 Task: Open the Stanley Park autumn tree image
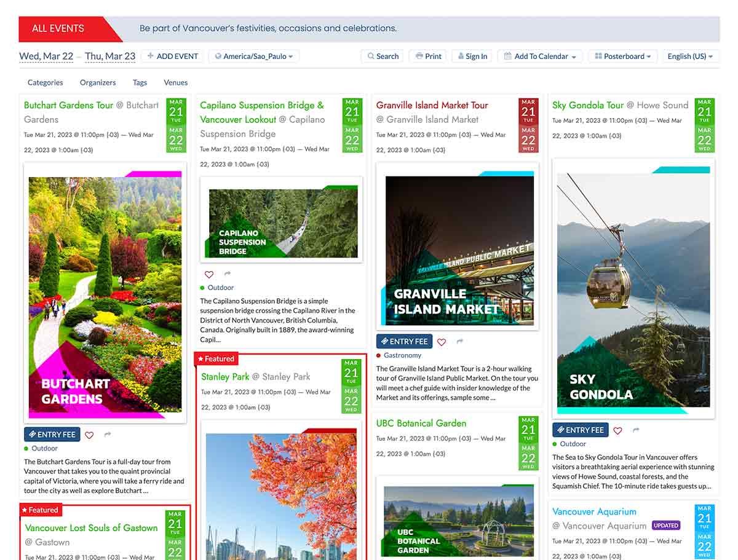281,491
